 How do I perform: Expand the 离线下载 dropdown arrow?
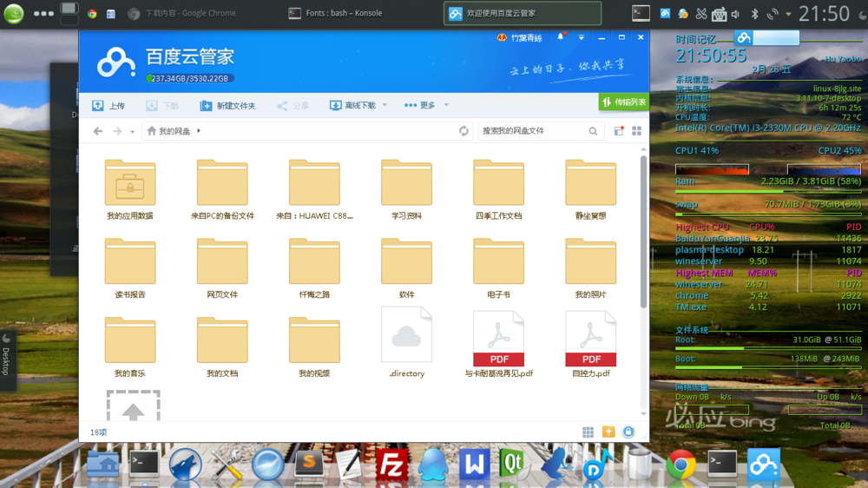click(x=385, y=105)
